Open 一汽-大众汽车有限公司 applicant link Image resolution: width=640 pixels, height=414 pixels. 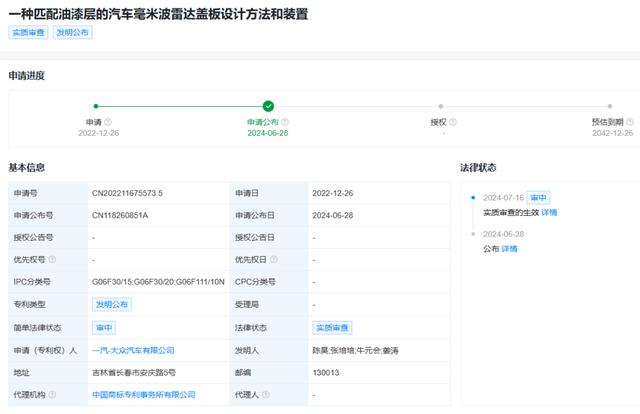pyautogui.click(x=133, y=350)
